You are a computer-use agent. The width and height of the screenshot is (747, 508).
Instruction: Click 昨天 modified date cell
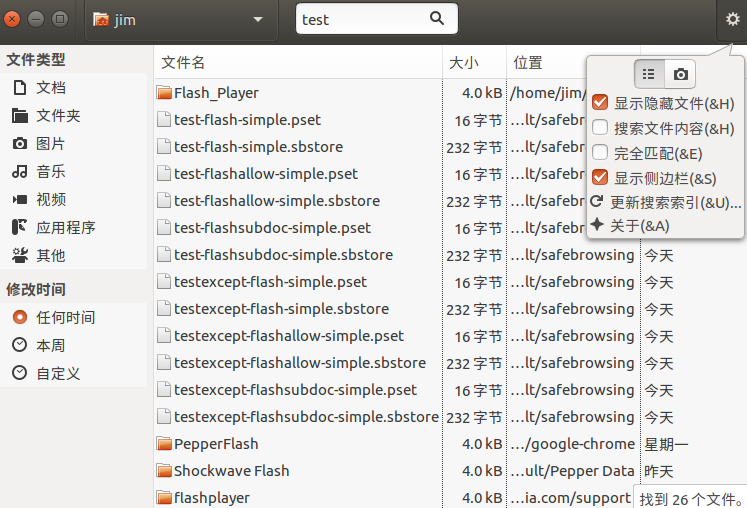[x=658, y=471]
